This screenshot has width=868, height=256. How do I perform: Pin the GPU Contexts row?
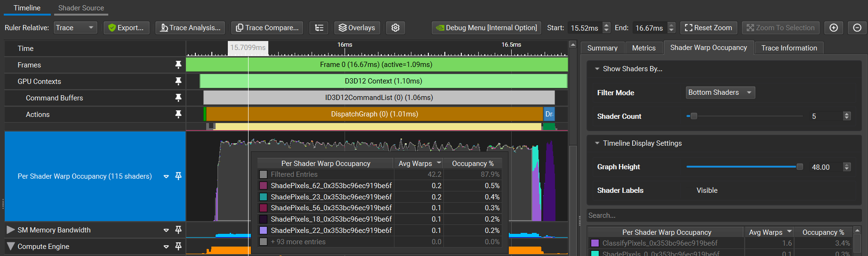pyautogui.click(x=178, y=81)
